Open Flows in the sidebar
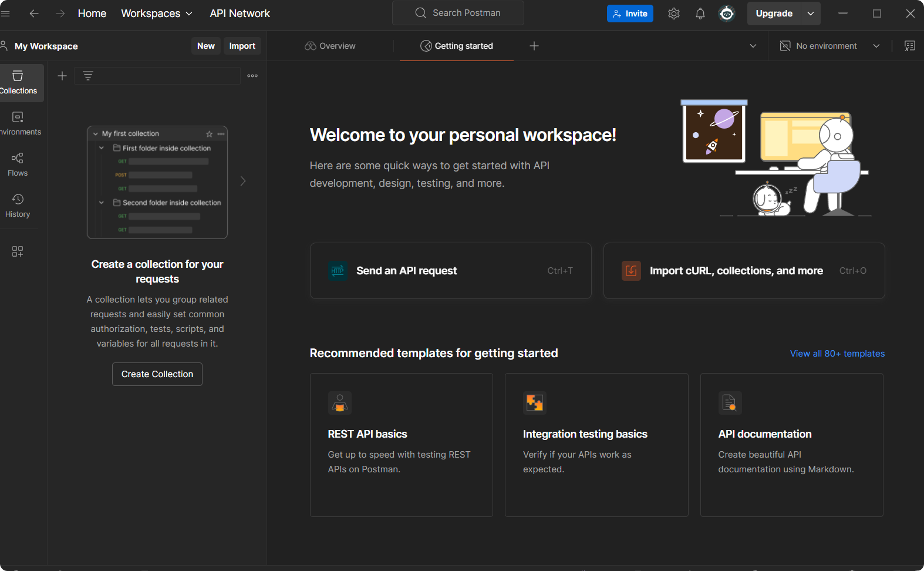924x571 pixels. tap(18, 165)
